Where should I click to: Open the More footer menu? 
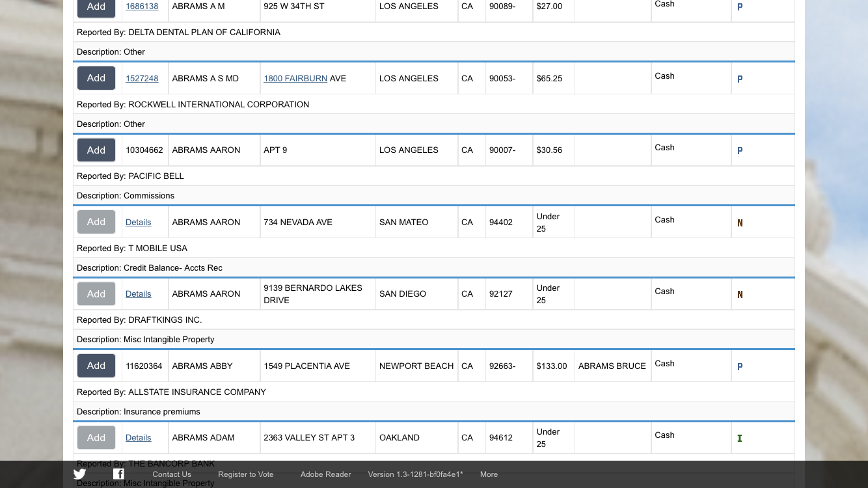point(489,474)
